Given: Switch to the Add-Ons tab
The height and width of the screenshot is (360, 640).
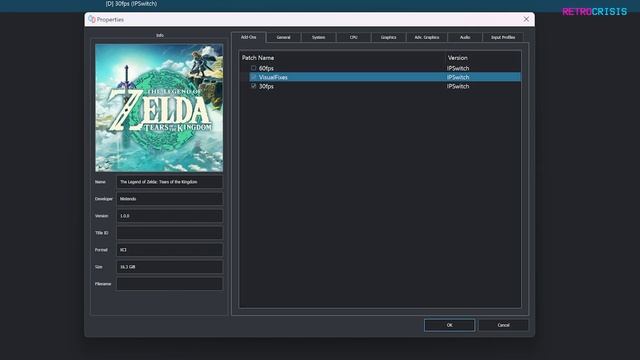Looking at the screenshot, I should click(x=249, y=37).
